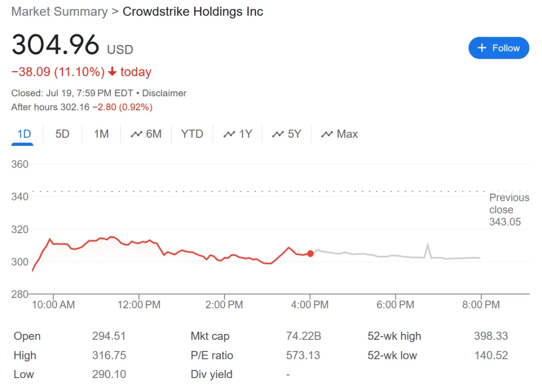542x392 pixels.
Task: Click the P/E ratio label
Action: [x=212, y=355]
